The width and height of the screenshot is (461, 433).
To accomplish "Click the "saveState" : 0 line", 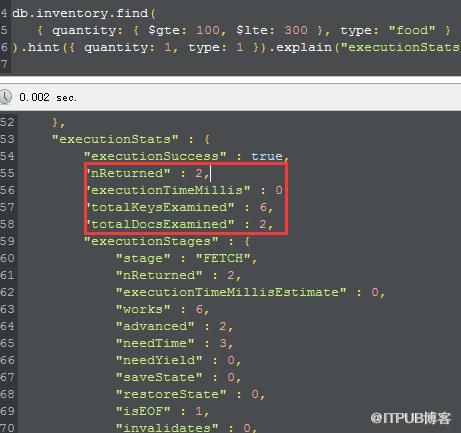I will pyautogui.click(x=178, y=377).
